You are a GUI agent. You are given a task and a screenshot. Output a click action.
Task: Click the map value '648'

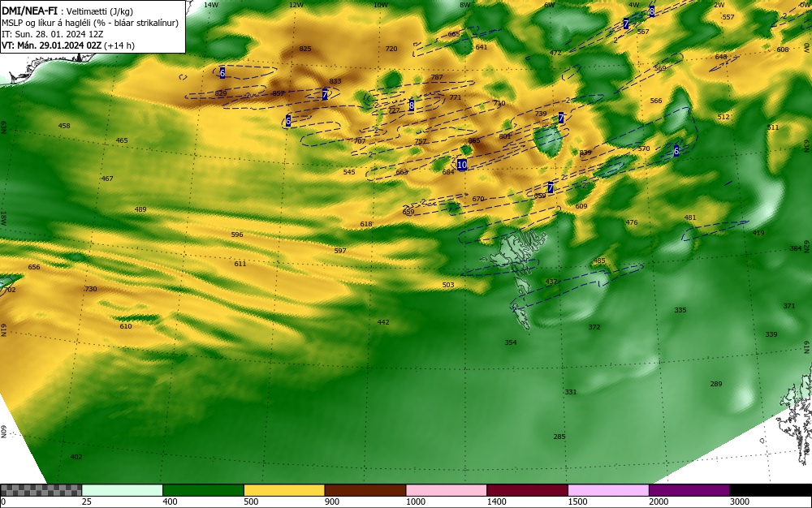pos(721,58)
